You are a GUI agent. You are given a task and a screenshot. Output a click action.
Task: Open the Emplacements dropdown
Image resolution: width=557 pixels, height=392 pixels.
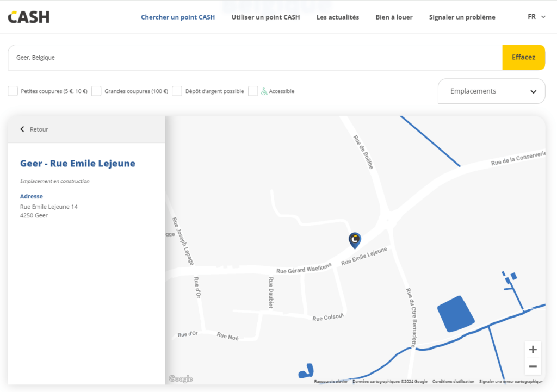[491, 91]
